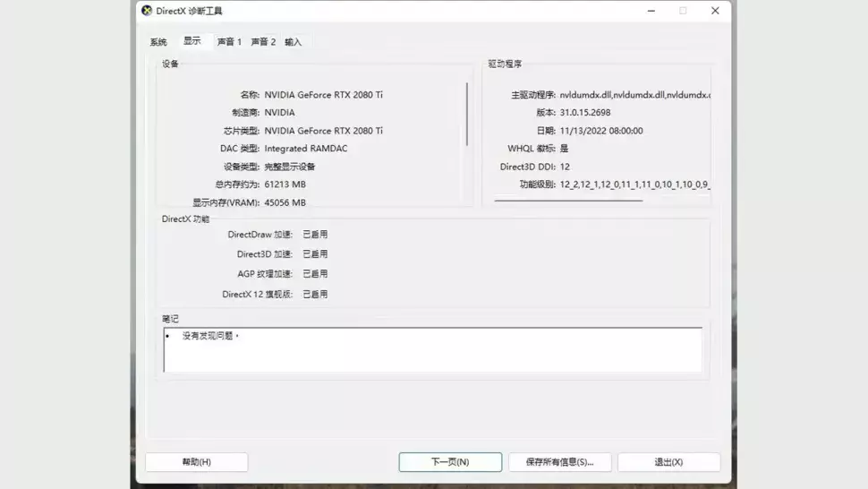The height and width of the screenshot is (489, 868).
Task: Click DirectDraw 加速 已启用 status
Action: pyautogui.click(x=315, y=235)
